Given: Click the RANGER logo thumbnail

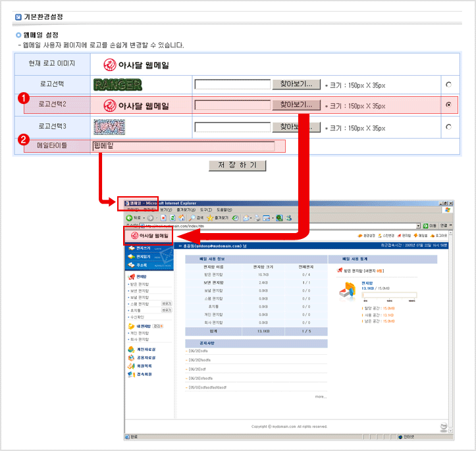Looking at the screenshot, I should (x=117, y=84).
